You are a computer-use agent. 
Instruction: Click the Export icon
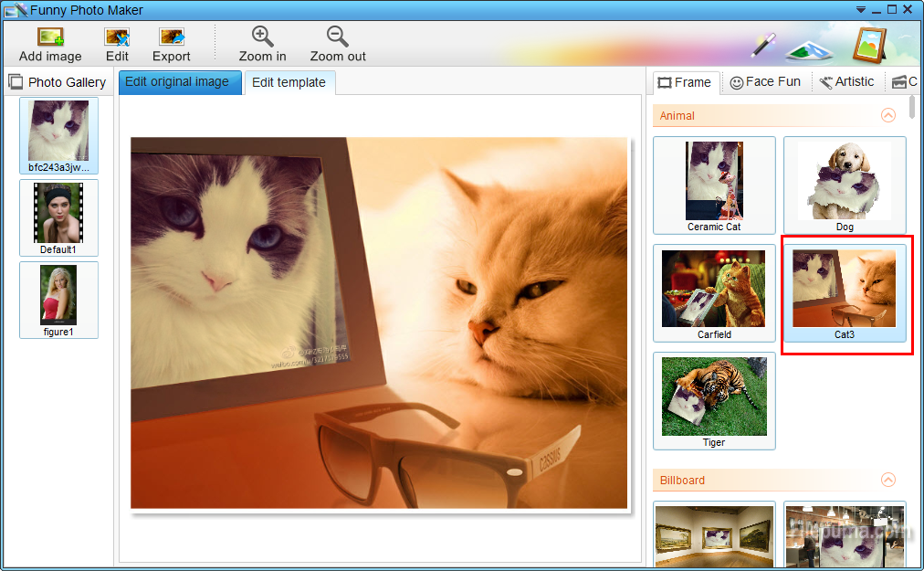(172, 38)
